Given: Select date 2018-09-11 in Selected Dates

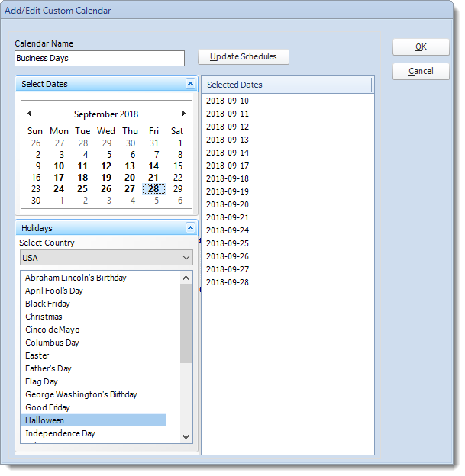Looking at the screenshot, I should point(228,114).
